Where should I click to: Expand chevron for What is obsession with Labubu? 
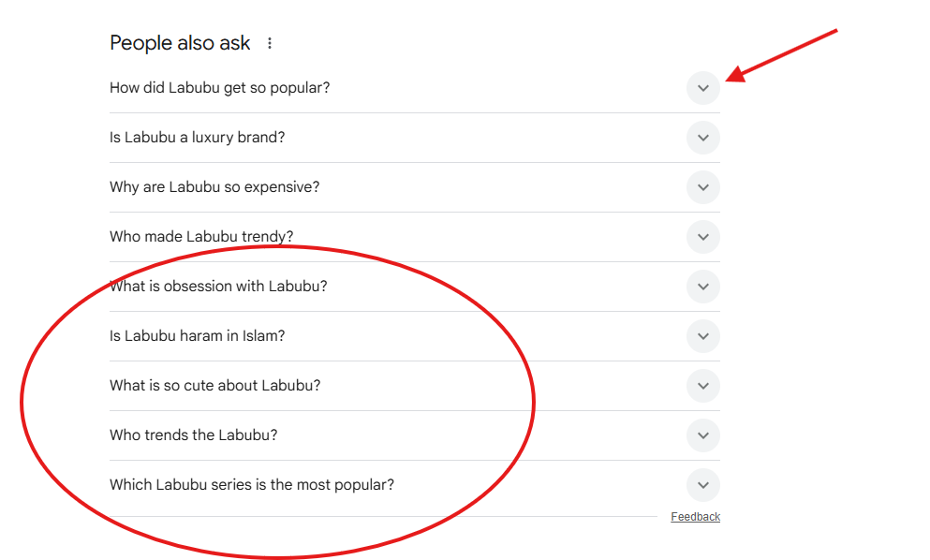click(x=702, y=287)
